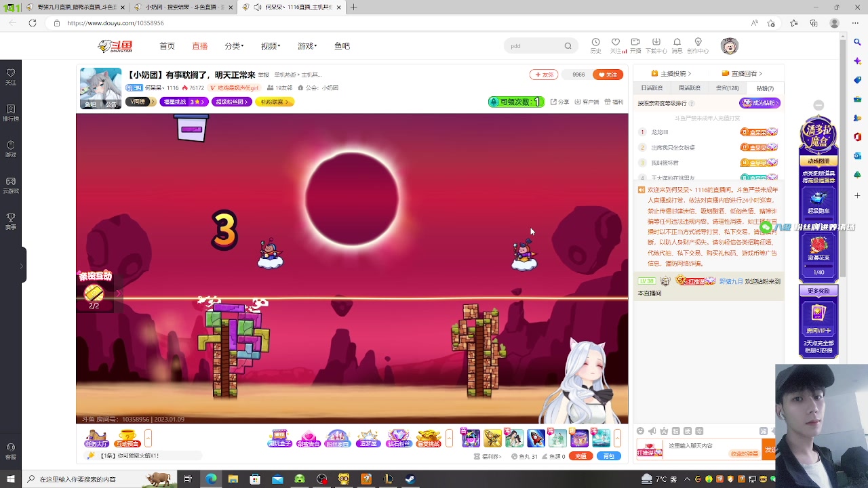The height and width of the screenshot is (488, 868).
Task: Select 直播 in the top navigation menu
Action: (x=199, y=45)
